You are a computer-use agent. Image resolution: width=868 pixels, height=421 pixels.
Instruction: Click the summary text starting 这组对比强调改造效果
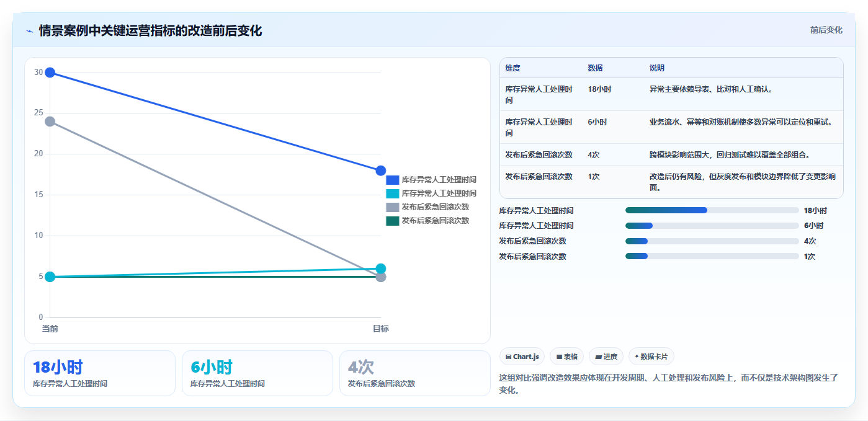point(669,384)
